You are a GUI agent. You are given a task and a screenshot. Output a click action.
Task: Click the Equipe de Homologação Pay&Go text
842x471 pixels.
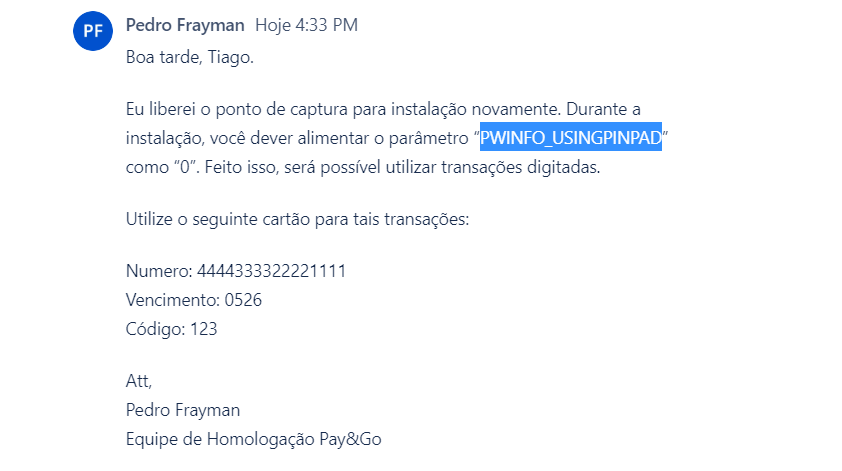pos(253,439)
